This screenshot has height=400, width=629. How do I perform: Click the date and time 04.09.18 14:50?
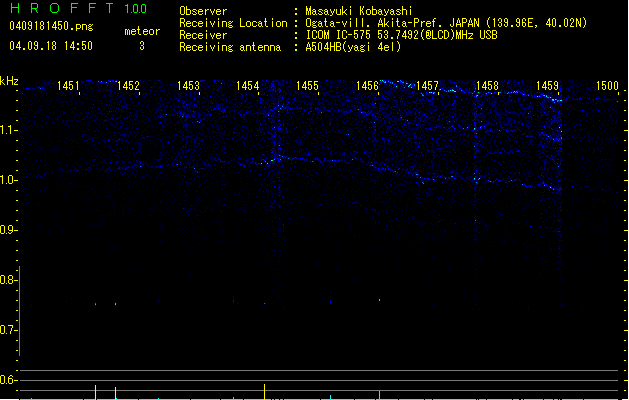50,46
